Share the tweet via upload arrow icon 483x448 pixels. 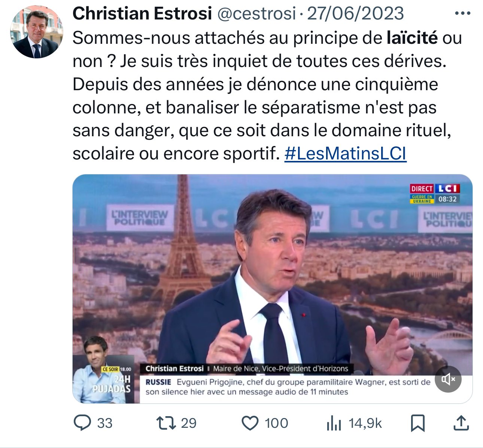[461, 423]
